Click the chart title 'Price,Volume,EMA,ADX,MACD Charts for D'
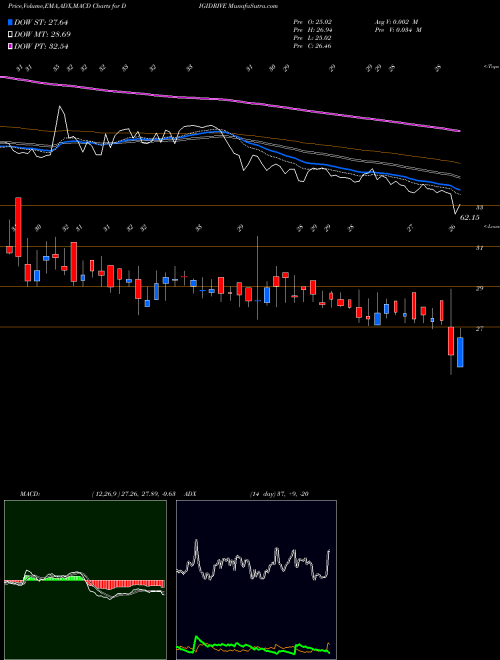This screenshot has width=500, height=660. coord(67,6)
